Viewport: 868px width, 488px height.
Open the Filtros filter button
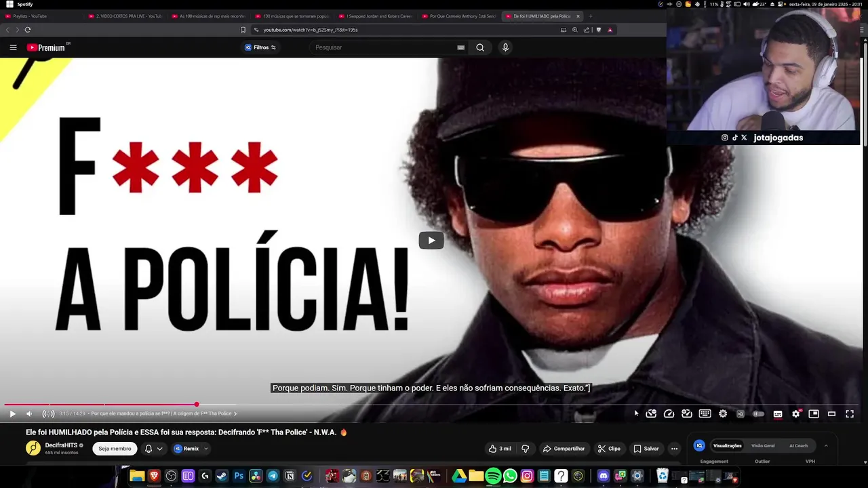[260, 47]
